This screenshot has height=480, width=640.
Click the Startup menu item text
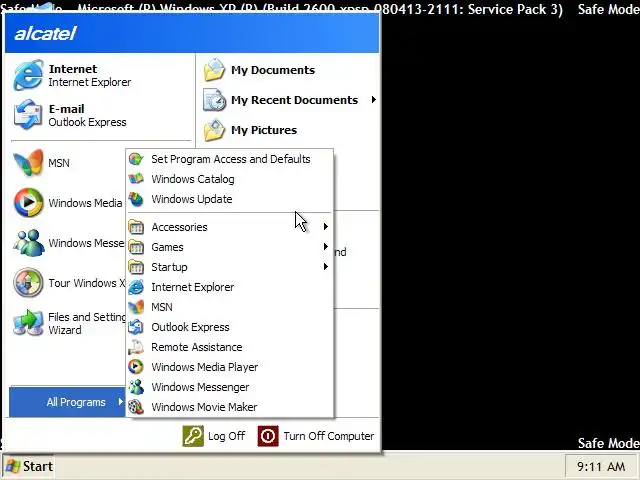169,267
